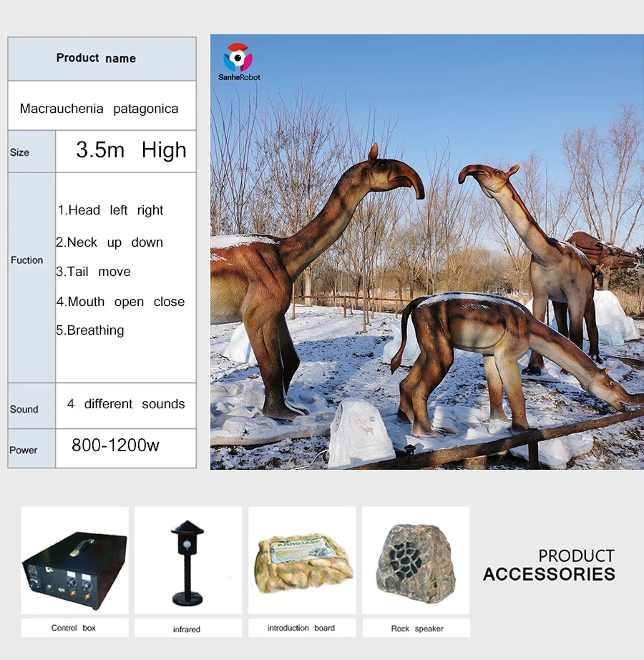The image size is (644, 660).
Task: Select the Breathing function entry
Action: coord(91,330)
